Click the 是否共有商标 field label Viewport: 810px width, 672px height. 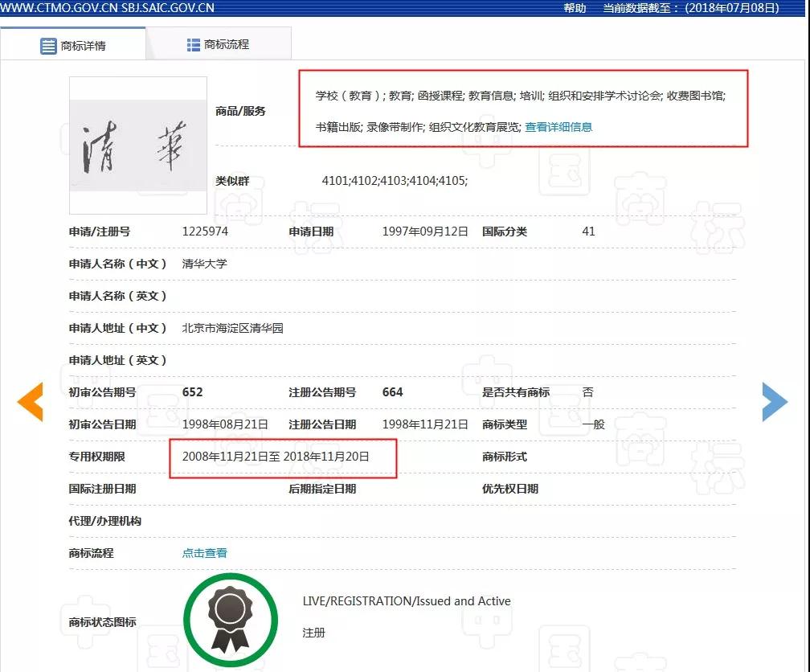point(516,392)
